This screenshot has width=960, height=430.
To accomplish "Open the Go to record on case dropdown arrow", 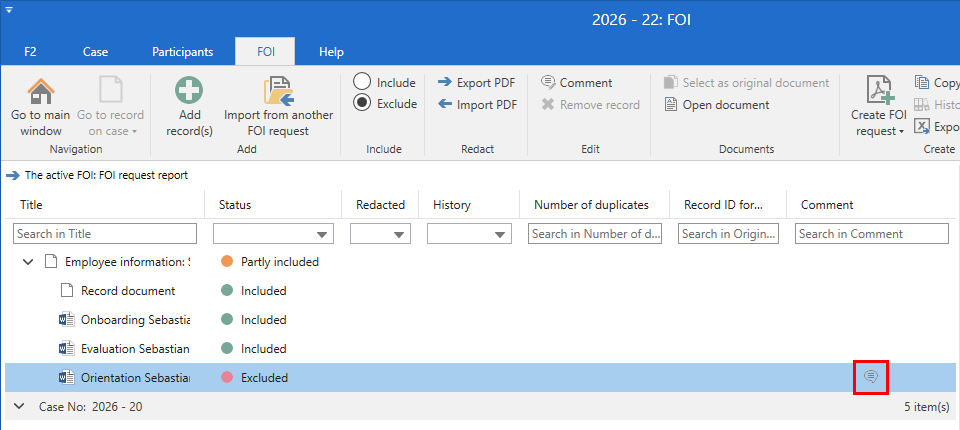I will point(134,132).
